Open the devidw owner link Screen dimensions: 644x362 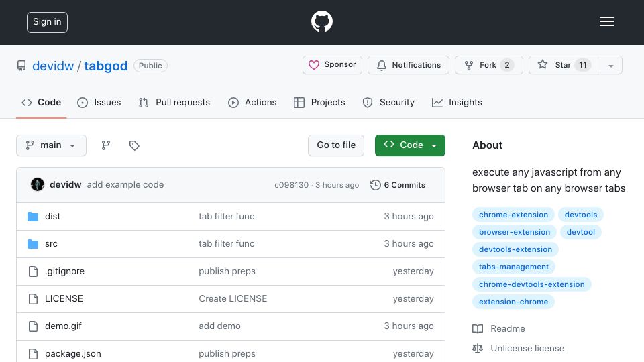pos(53,66)
